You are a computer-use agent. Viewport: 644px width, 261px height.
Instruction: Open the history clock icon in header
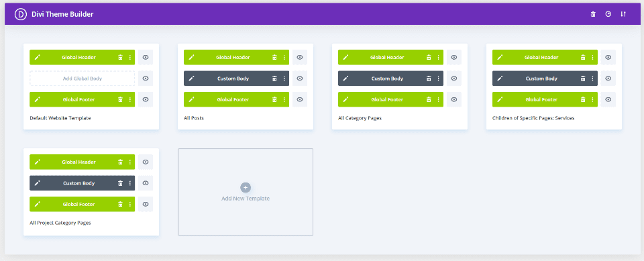click(x=608, y=14)
